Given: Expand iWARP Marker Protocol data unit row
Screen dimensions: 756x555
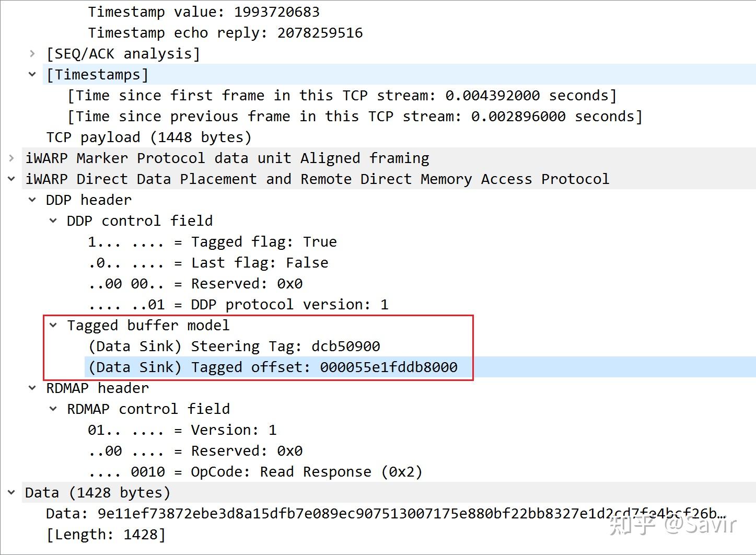Looking at the screenshot, I should (x=11, y=158).
